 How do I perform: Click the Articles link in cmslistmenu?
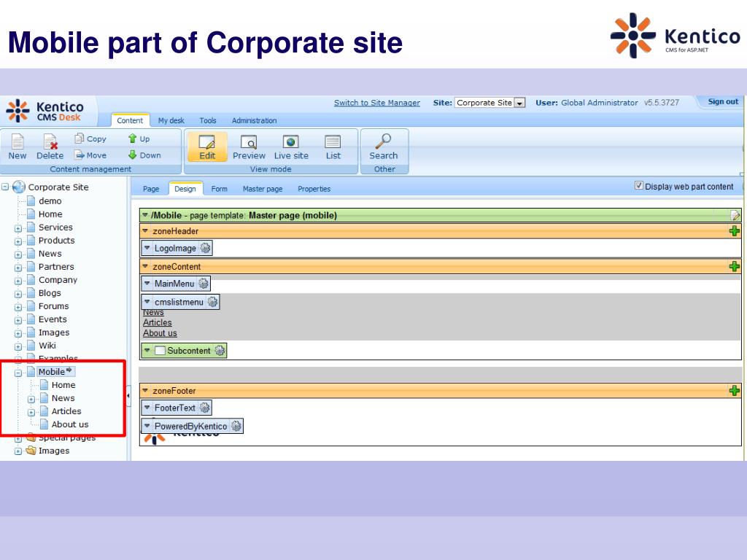pyautogui.click(x=158, y=322)
